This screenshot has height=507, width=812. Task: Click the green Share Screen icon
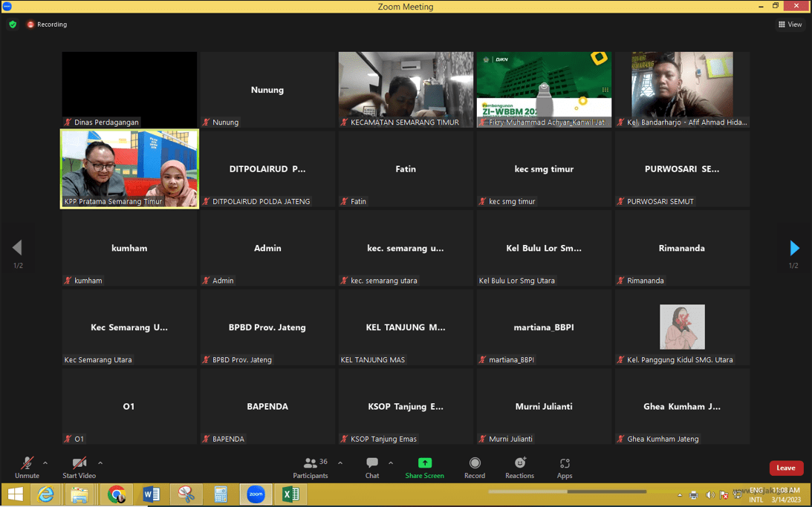pos(424,463)
